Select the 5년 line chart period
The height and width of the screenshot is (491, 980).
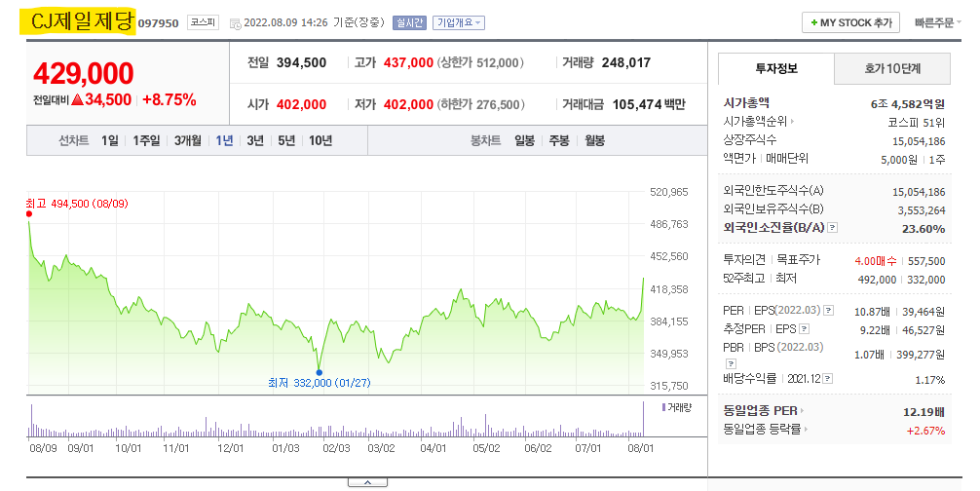pos(286,140)
